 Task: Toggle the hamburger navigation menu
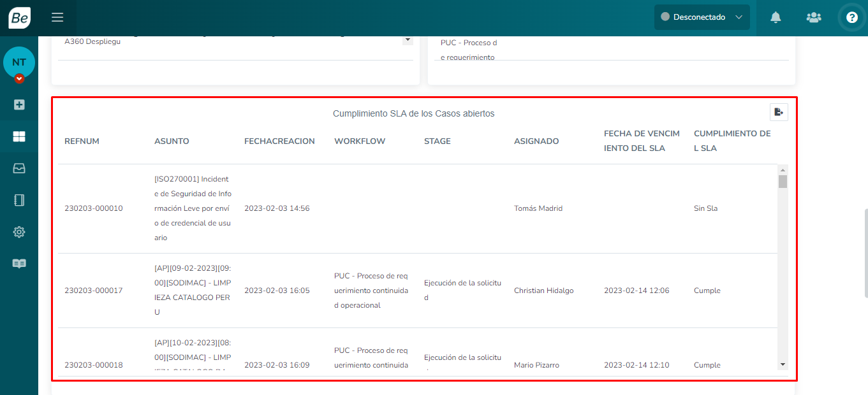[57, 18]
